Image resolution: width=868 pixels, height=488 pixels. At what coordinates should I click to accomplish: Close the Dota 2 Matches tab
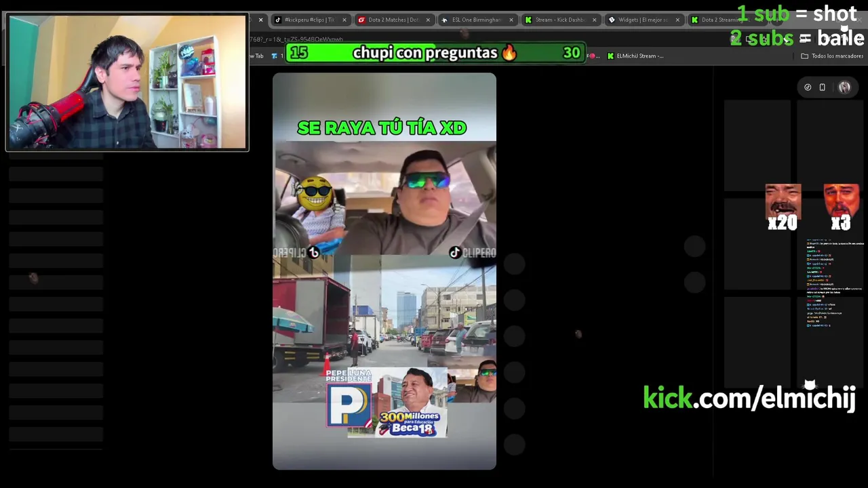427,20
